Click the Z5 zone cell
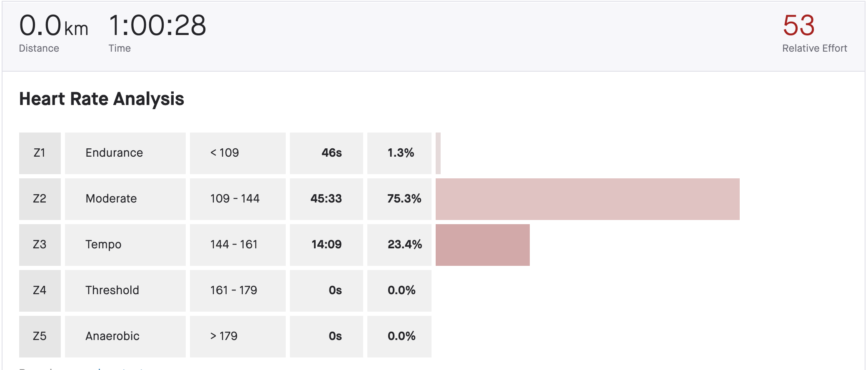868x370 pixels. (x=40, y=336)
